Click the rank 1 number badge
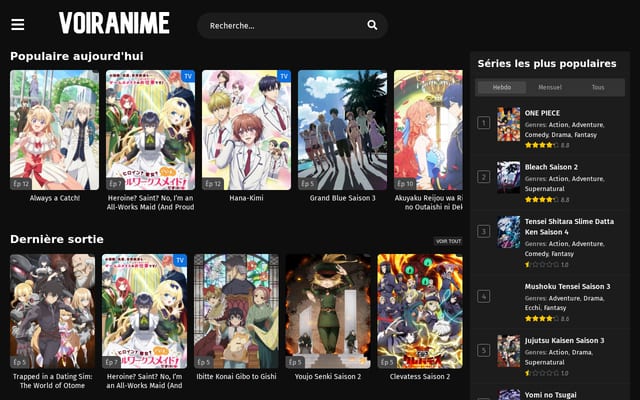640x400 pixels. [484, 122]
